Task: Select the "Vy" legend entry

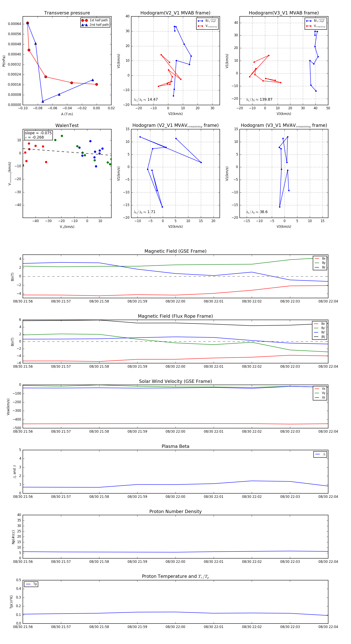Action: point(320,393)
